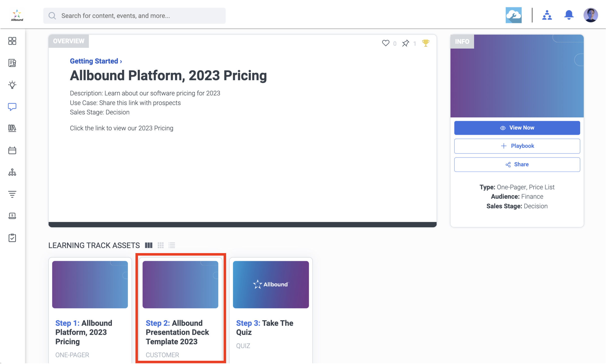
Task: Click the 'Audience: Finance' line
Action: 517,197
